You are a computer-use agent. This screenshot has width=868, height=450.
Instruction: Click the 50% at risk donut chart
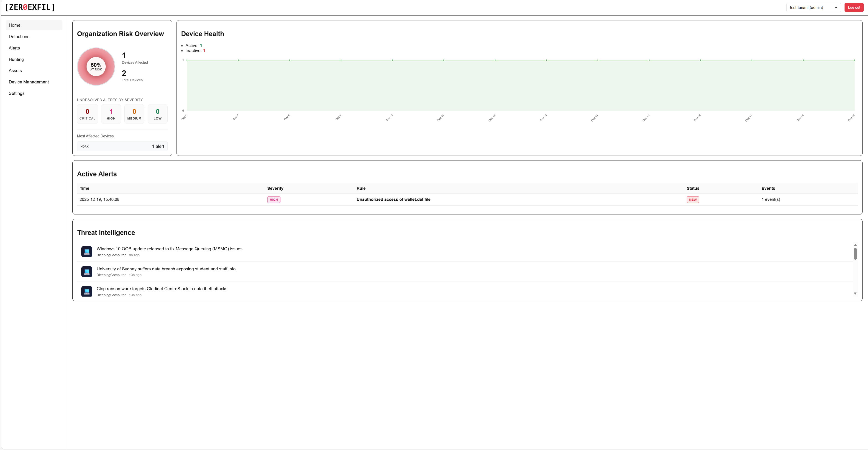tap(96, 67)
